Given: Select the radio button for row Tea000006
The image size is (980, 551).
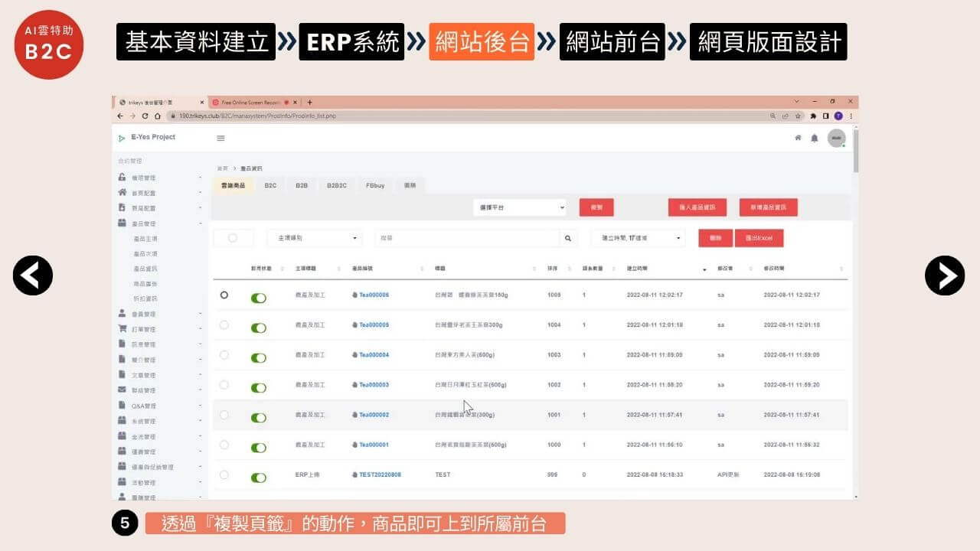Looking at the screenshot, I should (224, 295).
